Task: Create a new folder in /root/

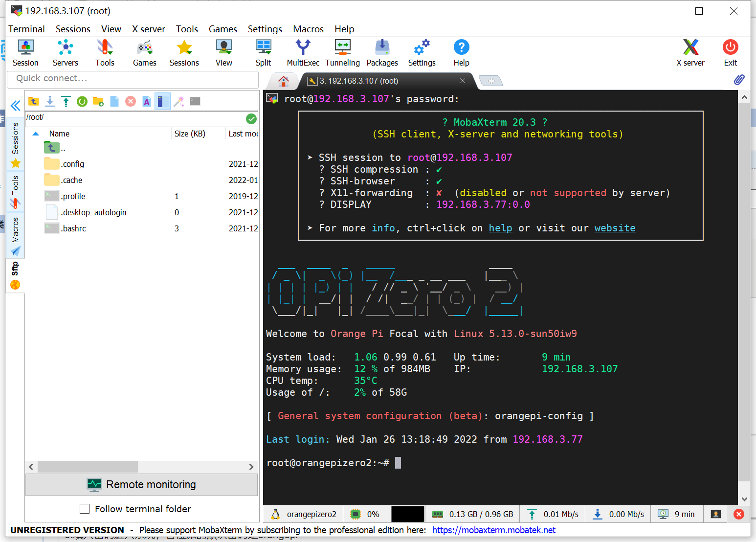Action: [98, 101]
